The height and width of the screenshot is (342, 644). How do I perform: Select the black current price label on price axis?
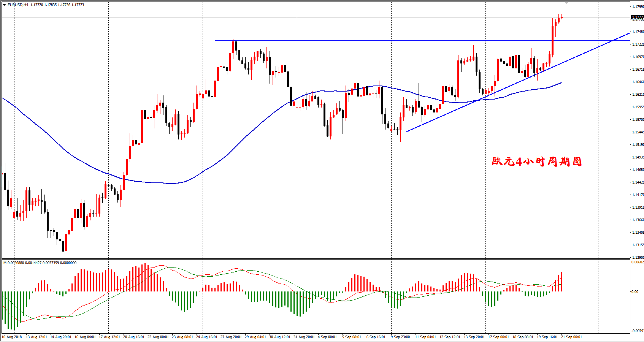tap(638, 17)
